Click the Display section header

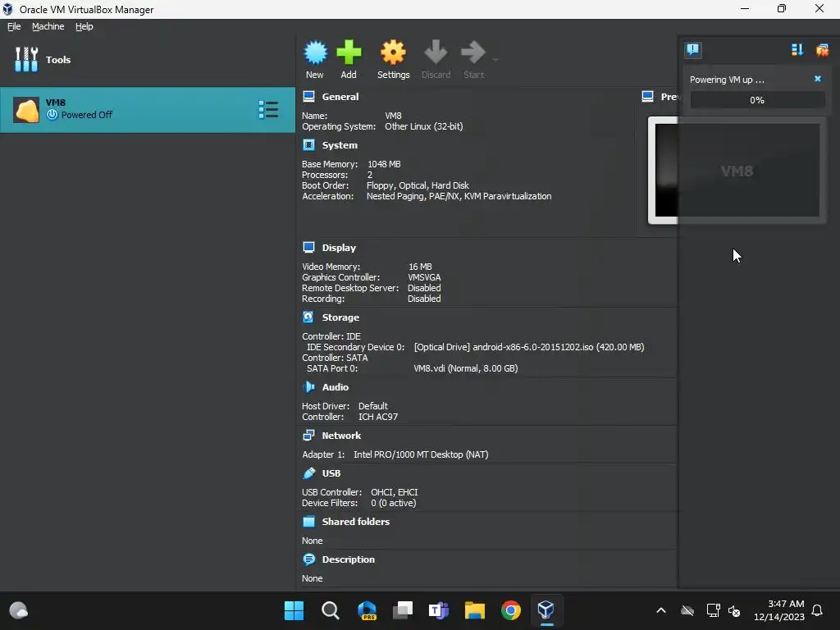[339, 248]
